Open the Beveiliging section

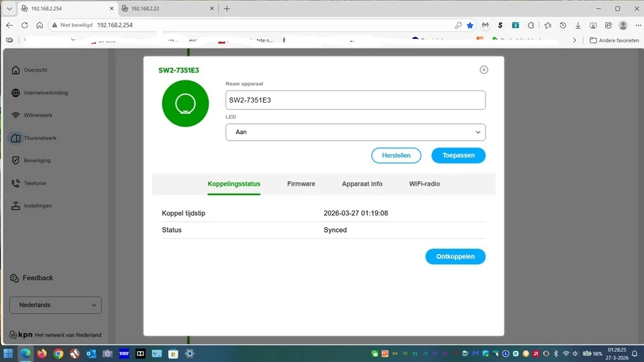[x=32, y=160]
